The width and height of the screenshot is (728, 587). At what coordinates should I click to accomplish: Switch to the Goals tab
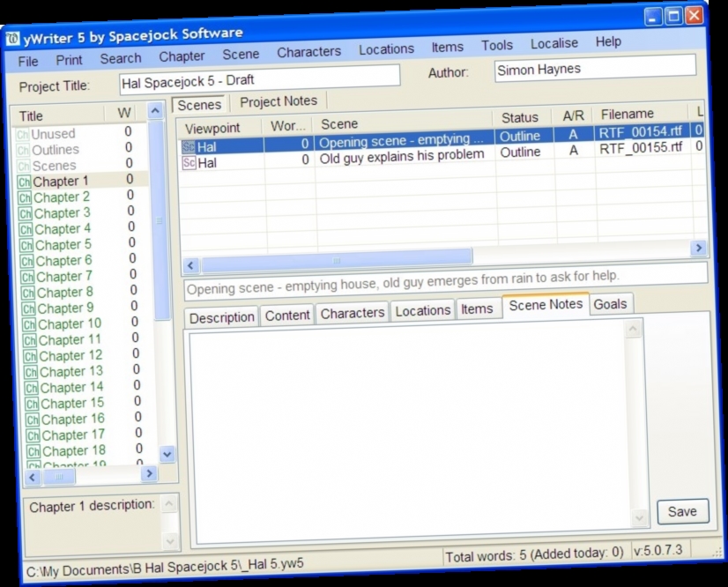[x=610, y=303]
